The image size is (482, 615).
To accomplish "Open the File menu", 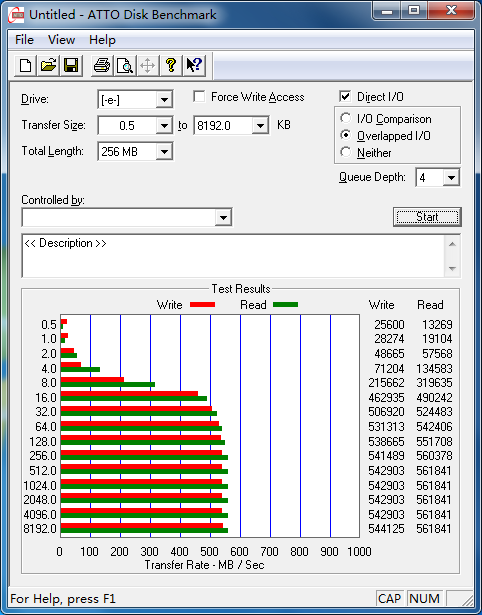I will 24,40.
